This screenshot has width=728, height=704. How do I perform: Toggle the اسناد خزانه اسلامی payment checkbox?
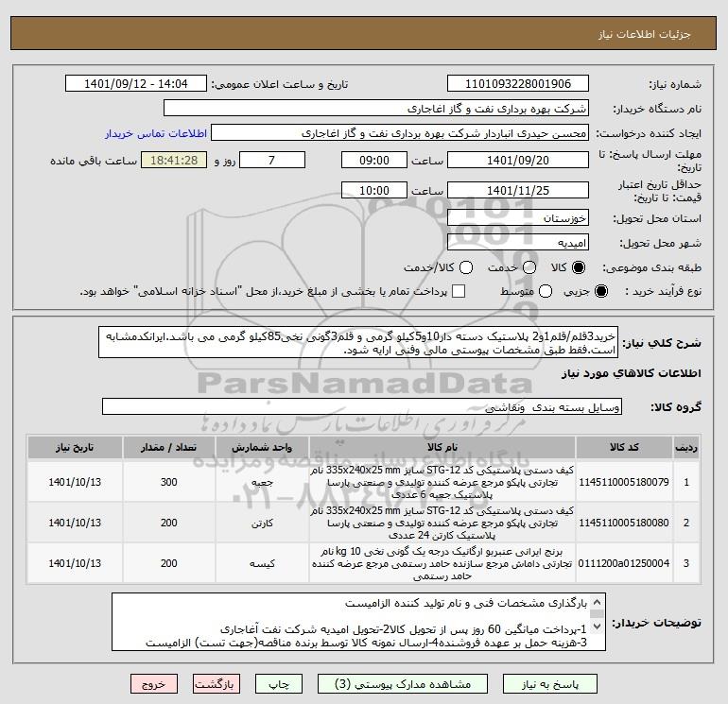click(x=459, y=291)
